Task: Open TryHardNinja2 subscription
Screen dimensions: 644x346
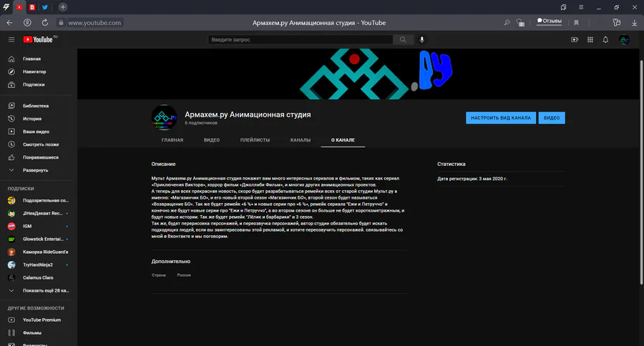Action: tap(39, 265)
